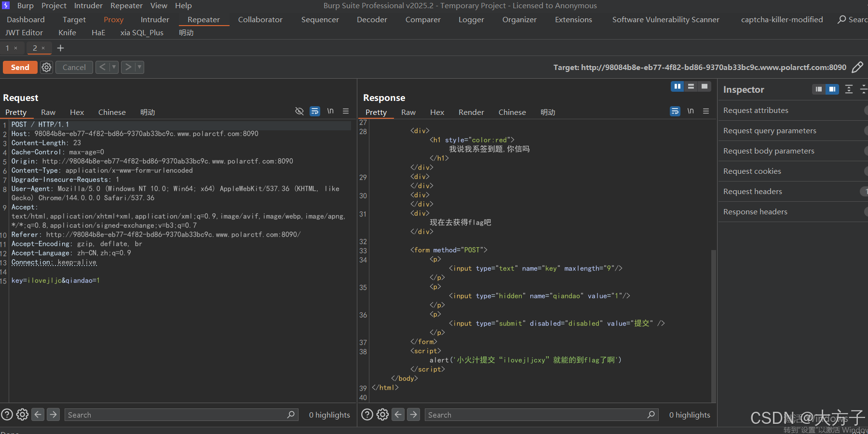Open Response search settings gear

(382, 415)
